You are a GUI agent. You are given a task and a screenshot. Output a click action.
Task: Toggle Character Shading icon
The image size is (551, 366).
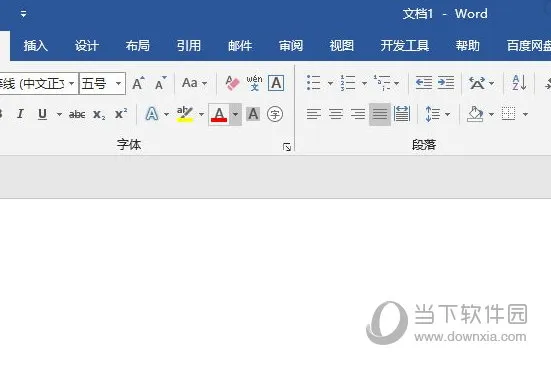point(253,114)
